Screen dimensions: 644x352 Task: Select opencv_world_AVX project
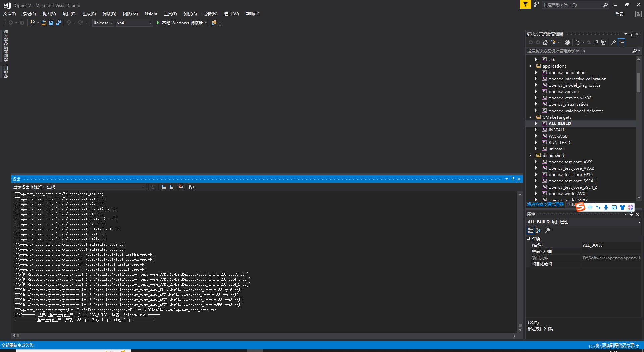567,194
